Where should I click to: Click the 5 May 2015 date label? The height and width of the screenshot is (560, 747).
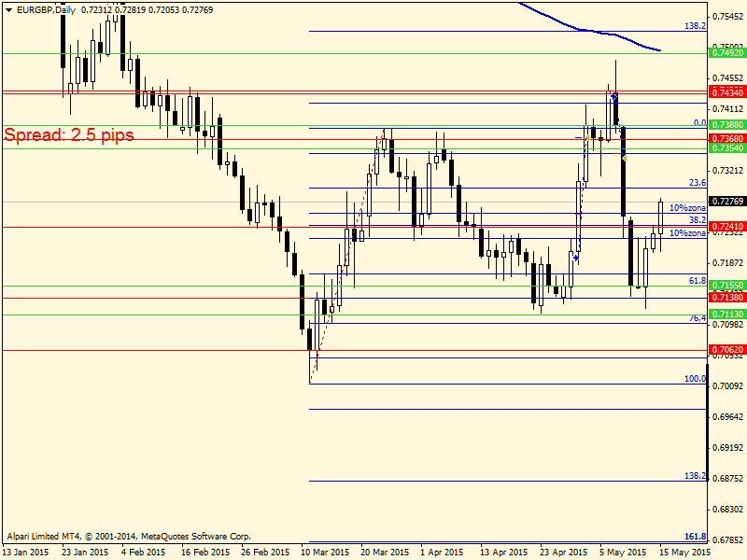coord(623,553)
